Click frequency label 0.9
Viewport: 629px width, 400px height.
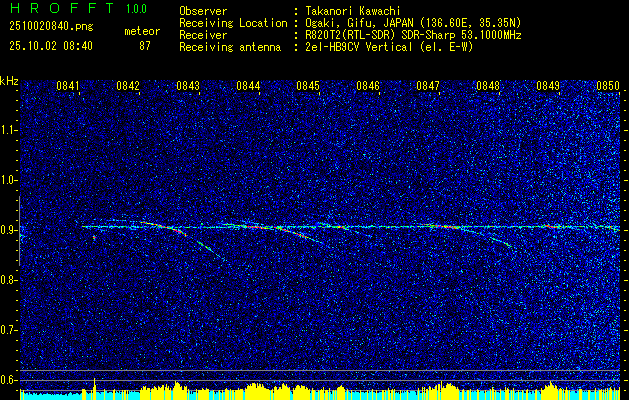click(8, 230)
